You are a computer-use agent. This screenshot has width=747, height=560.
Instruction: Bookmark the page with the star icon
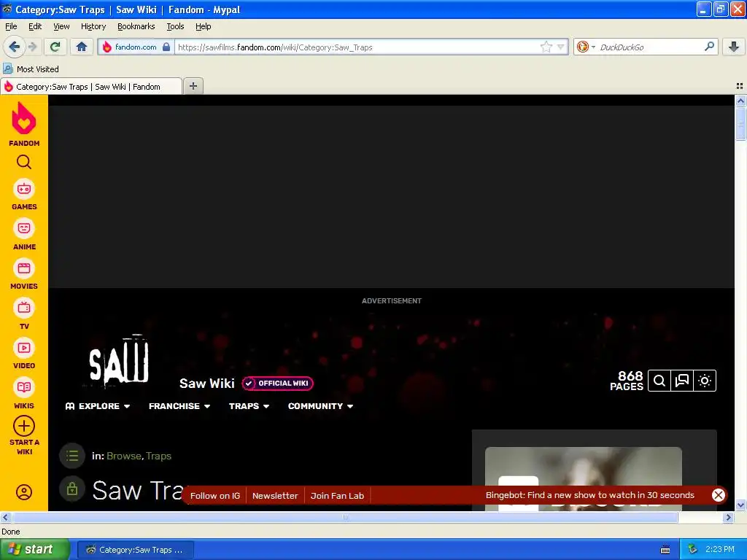[546, 47]
